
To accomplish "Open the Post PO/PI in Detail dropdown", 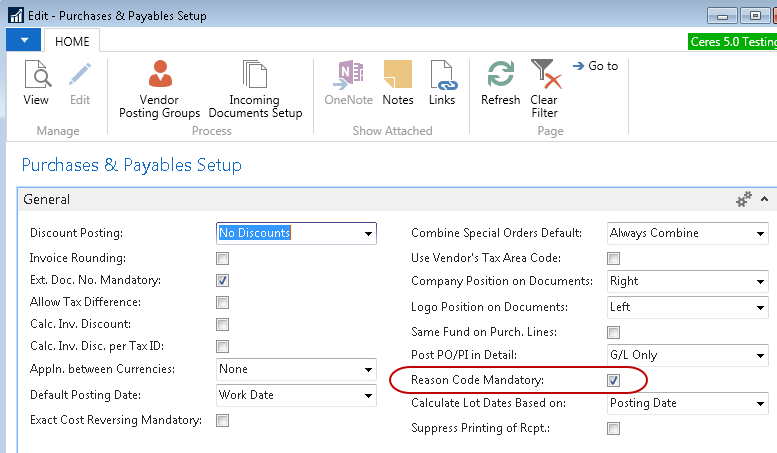I will click(759, 355).
